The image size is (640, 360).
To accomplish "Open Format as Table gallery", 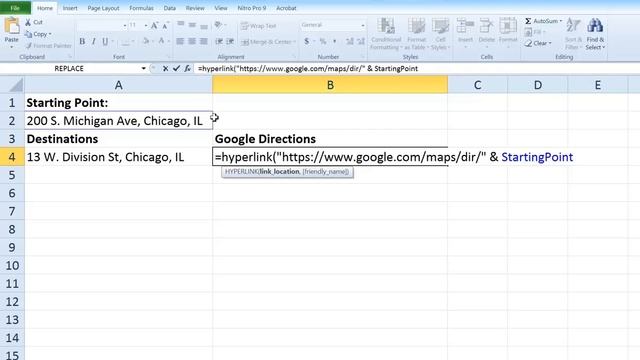I will pyautogui.click(x=416, y=34).
